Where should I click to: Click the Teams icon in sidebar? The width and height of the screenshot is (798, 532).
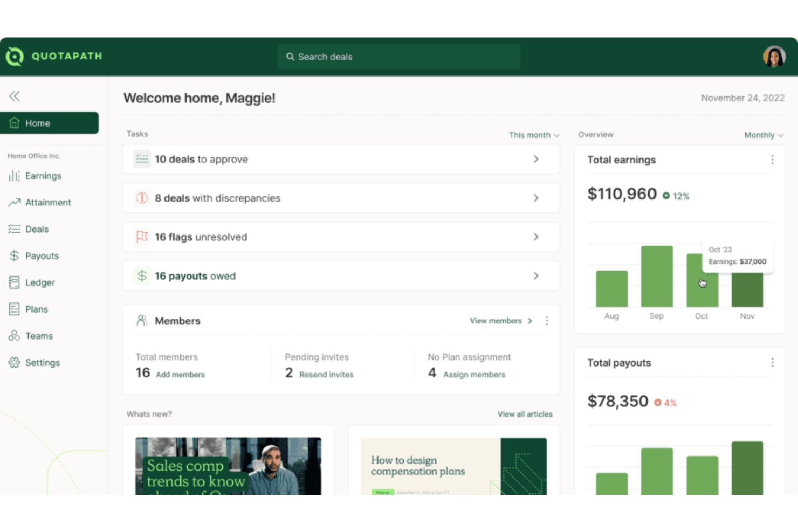(15, 336)
